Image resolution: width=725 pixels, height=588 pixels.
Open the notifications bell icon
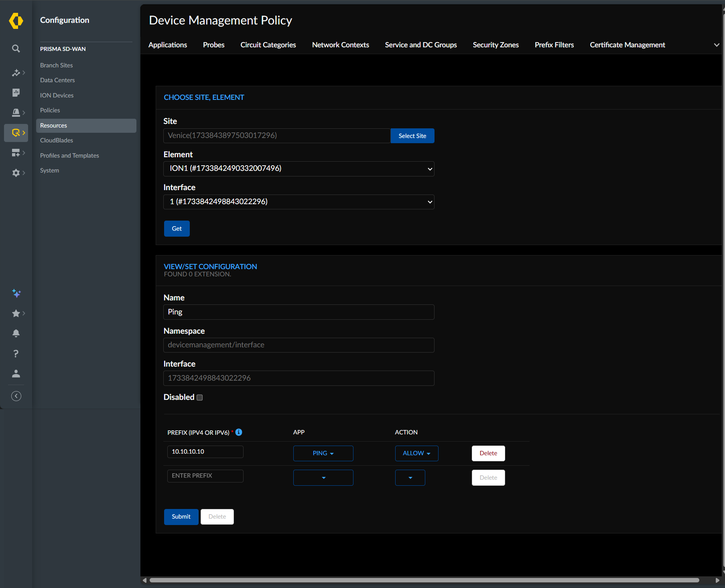16,333
